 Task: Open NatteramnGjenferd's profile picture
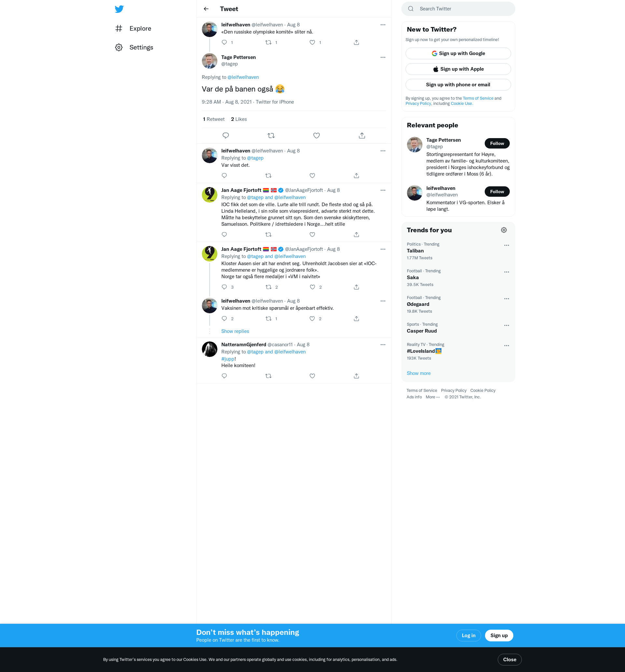click(x=209, y=349)
